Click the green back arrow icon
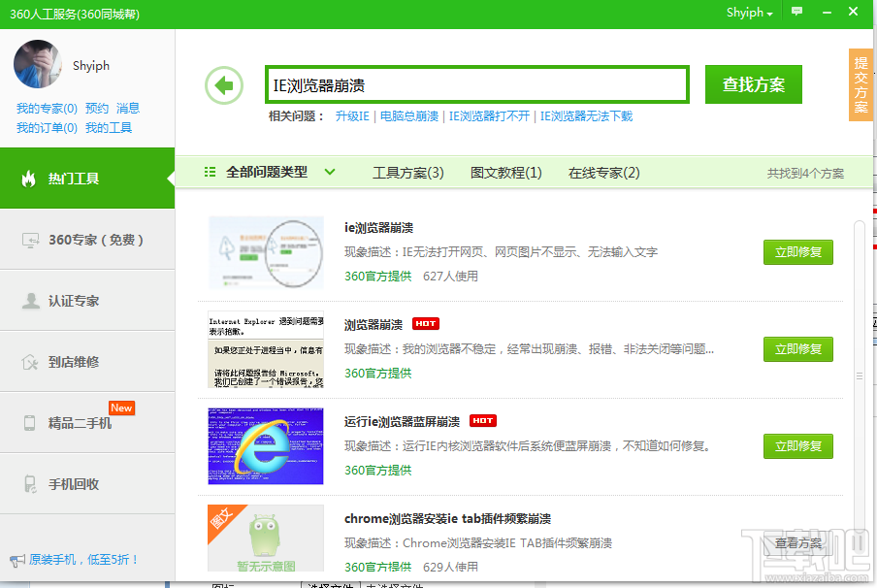877x588 pixels. click(224, 84)
